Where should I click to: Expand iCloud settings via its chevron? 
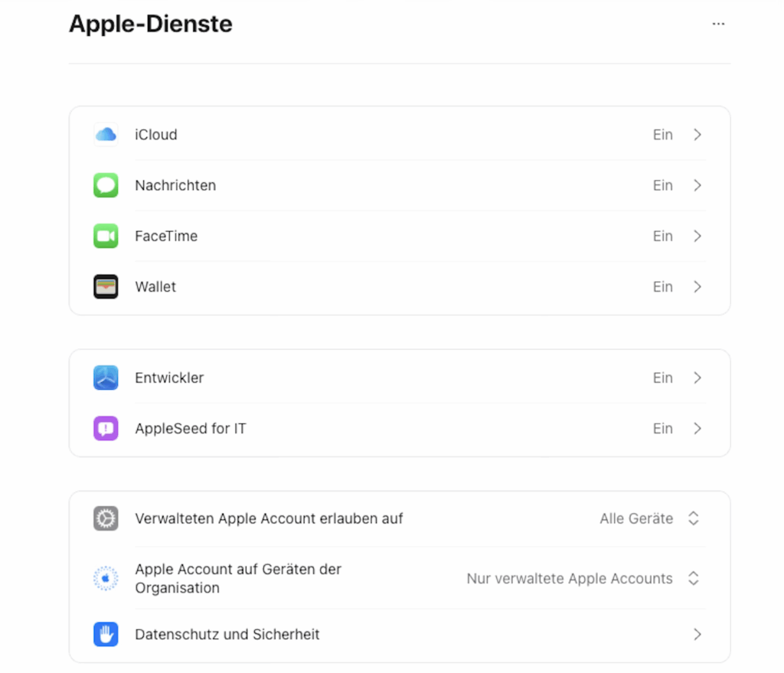tap(697, 135)
